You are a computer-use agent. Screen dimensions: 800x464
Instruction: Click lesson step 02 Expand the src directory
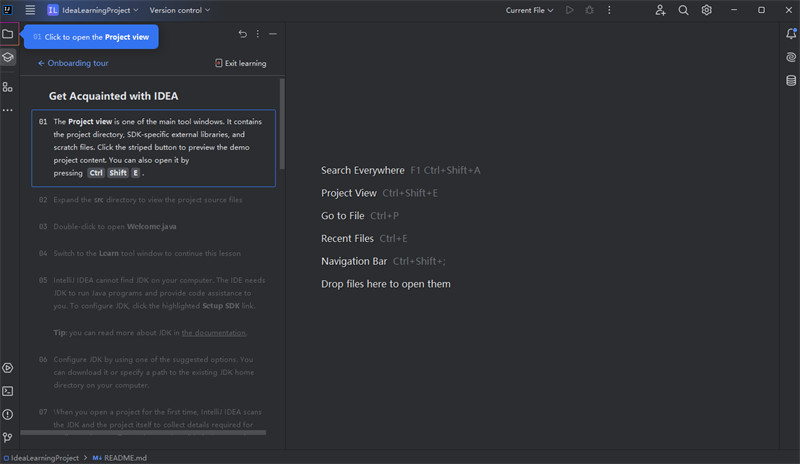click(147, 200)
